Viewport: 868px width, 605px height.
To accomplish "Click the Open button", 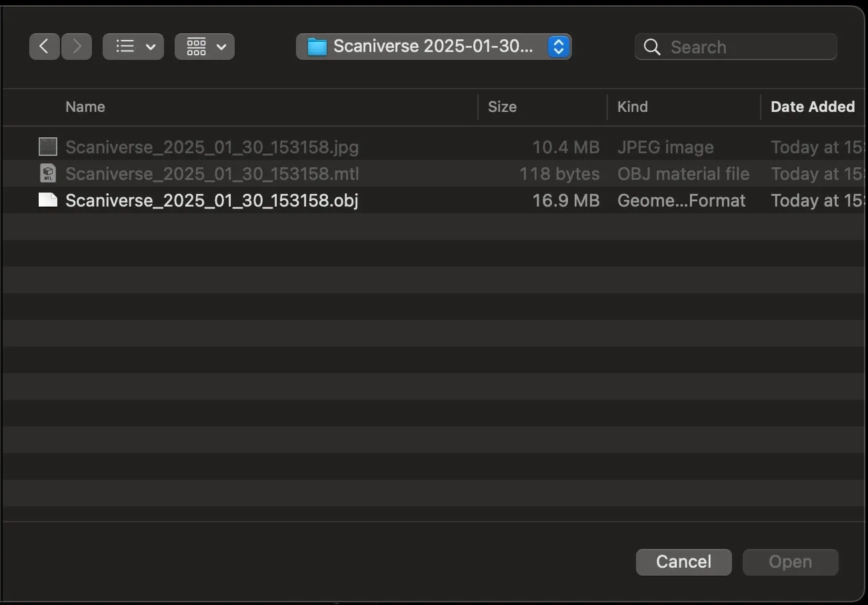I will tap(790, 562).
